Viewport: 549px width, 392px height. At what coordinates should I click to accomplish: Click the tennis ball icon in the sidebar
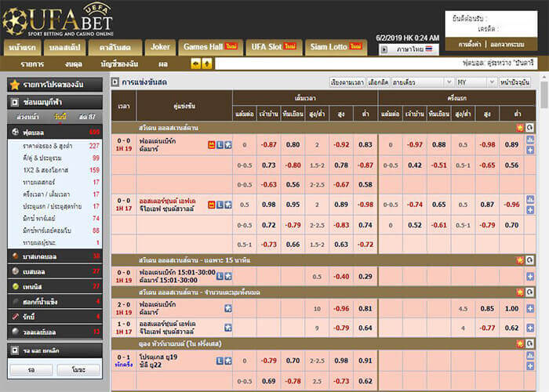pyautogui.click(x=16, y=286)
